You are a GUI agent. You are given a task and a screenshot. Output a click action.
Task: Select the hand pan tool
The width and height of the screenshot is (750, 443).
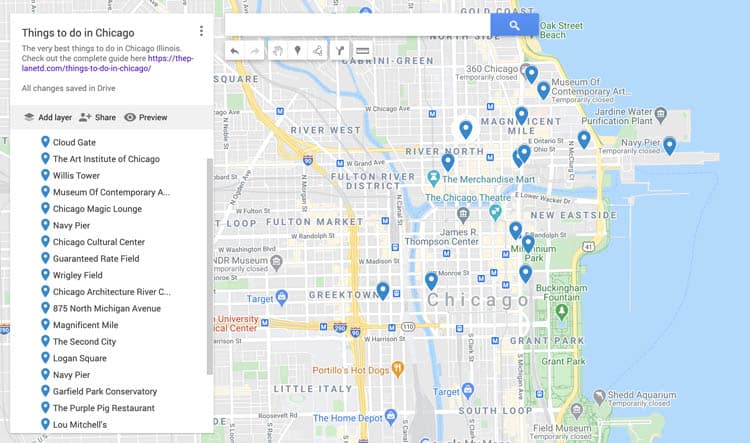coord(278,51)
